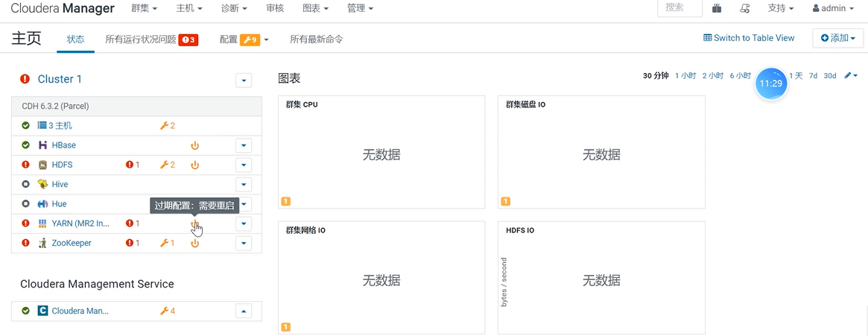Select the 1 小时 time range
The height and width of the screenshot is (336, 868).
(x=685, y=76)
